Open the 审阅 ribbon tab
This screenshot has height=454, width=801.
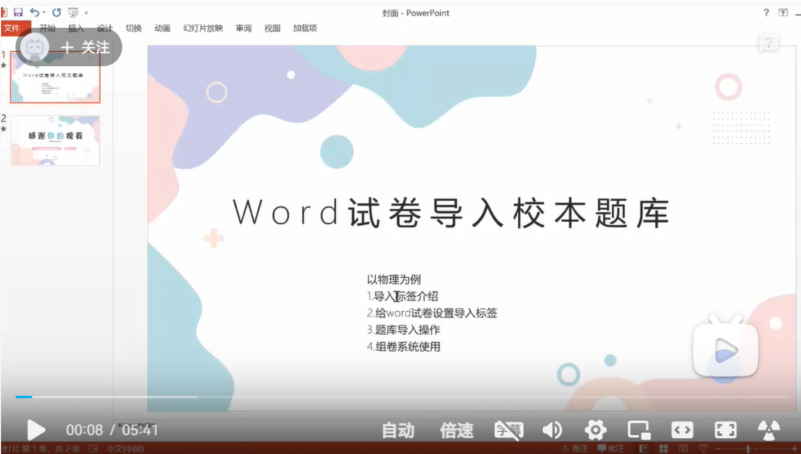click(244, 28)
